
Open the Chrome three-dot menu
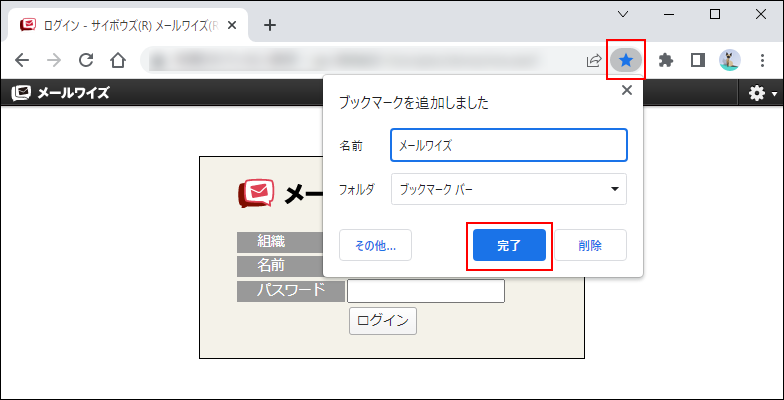762,60
